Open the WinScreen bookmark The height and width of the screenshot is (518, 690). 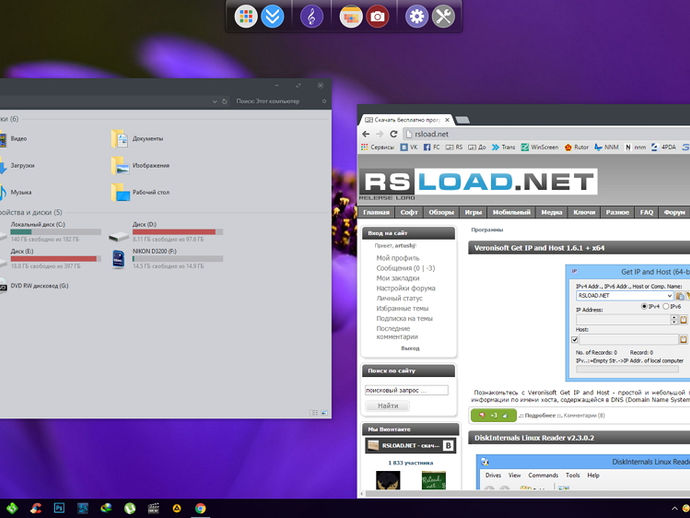(x=540, y=147)
